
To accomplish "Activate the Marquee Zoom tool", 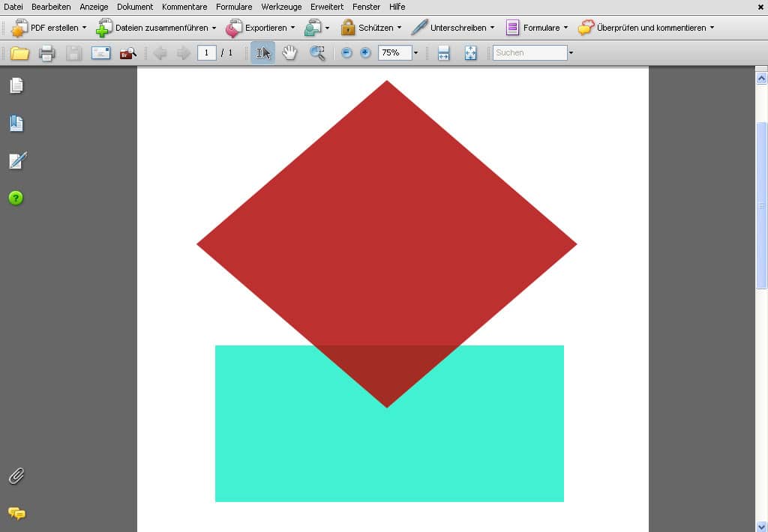I will point(318,53).
